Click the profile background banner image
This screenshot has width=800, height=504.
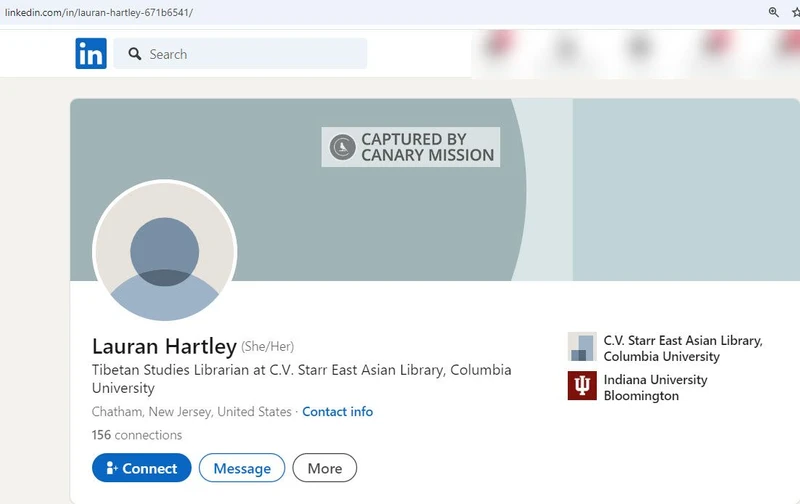coord(435,189)
